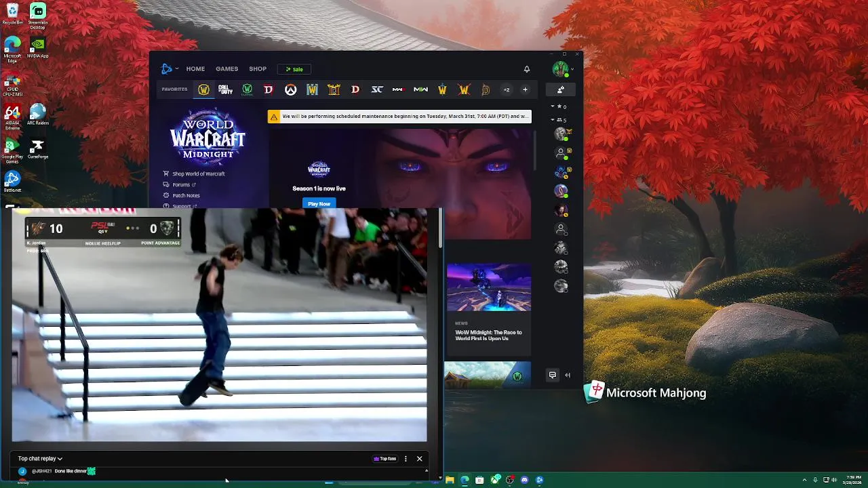Click the browser page vertical scrollbar
The height and width of the screenshot is (488, 868).
coord(441,228)
